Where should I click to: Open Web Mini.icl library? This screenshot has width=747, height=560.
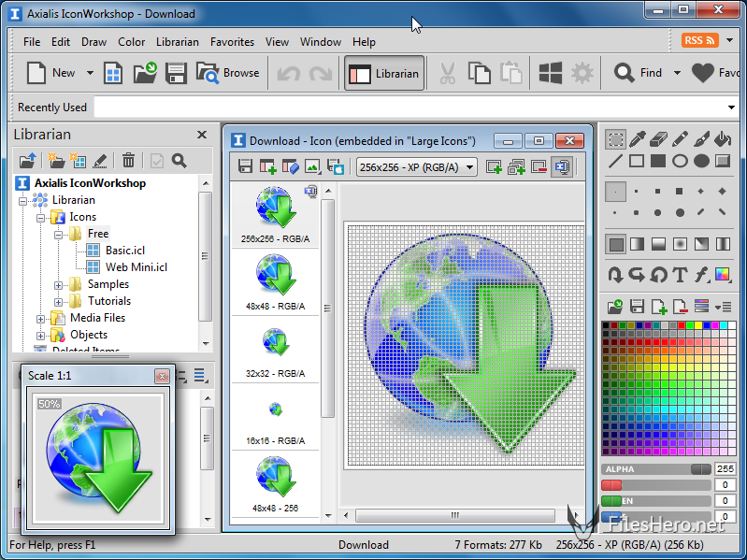(136, 267)
